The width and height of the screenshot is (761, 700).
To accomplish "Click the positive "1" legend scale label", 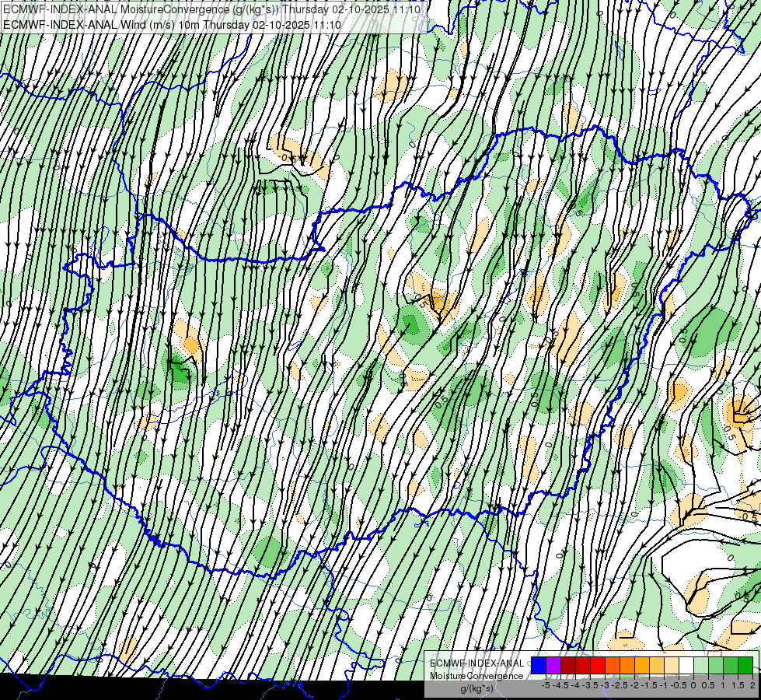I will (x=723, y=685).
